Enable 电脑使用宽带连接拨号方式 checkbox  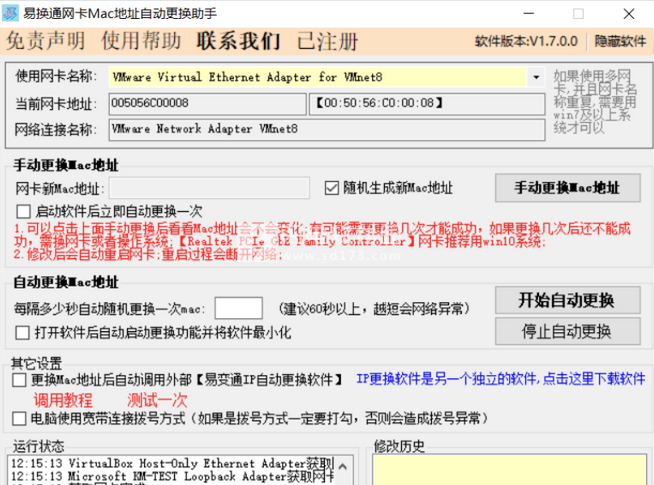tap(19, 419)
